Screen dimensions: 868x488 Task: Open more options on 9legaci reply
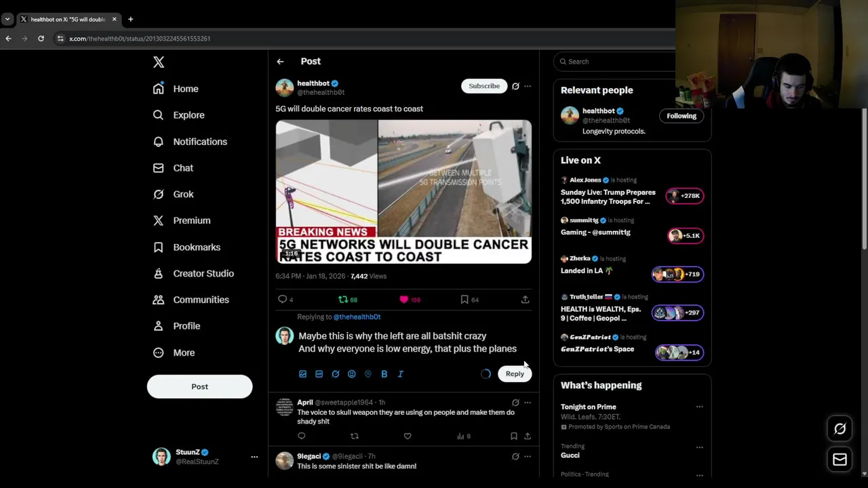coord(528,457)
